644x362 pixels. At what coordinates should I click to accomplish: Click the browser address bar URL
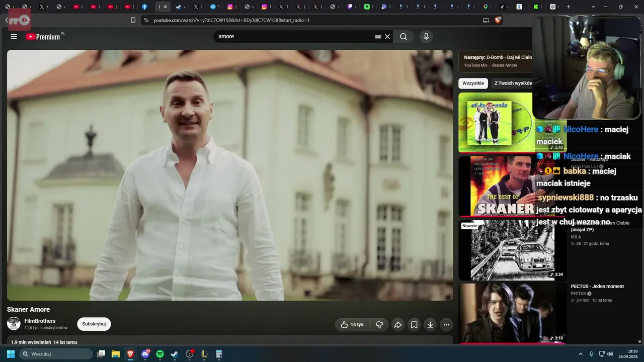coord(231,20)
